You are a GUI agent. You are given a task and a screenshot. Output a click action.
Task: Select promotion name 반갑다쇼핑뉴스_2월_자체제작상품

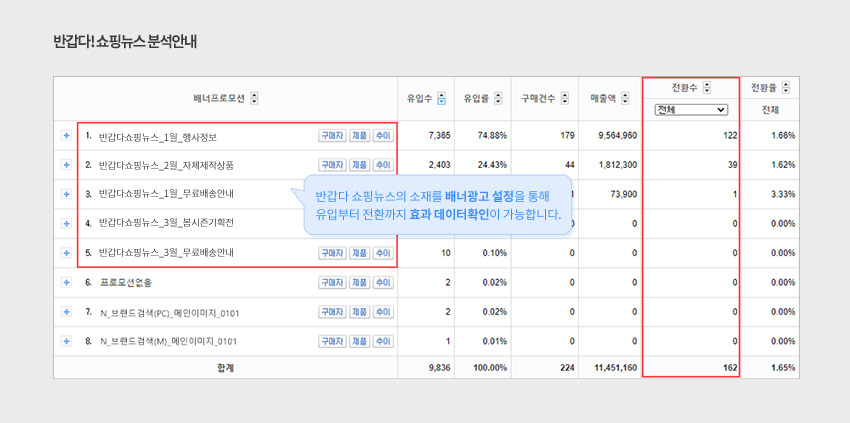(x=166, y=165)
